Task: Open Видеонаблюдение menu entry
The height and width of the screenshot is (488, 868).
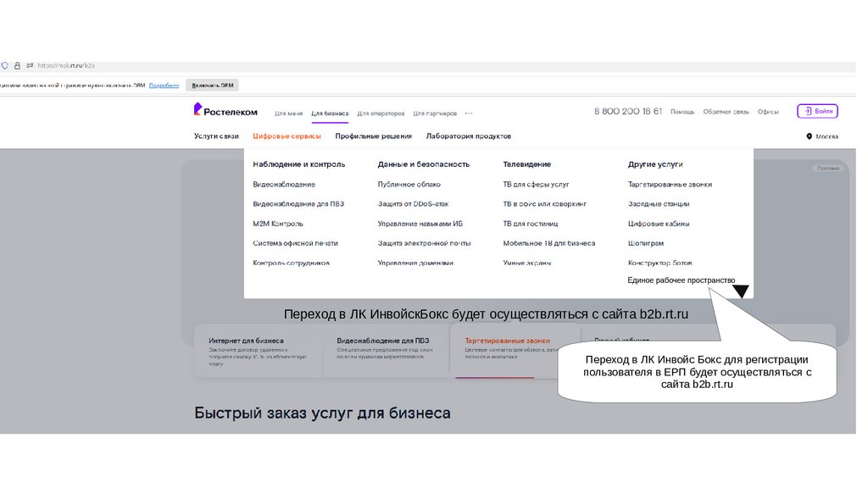Action: click(284, 184)
